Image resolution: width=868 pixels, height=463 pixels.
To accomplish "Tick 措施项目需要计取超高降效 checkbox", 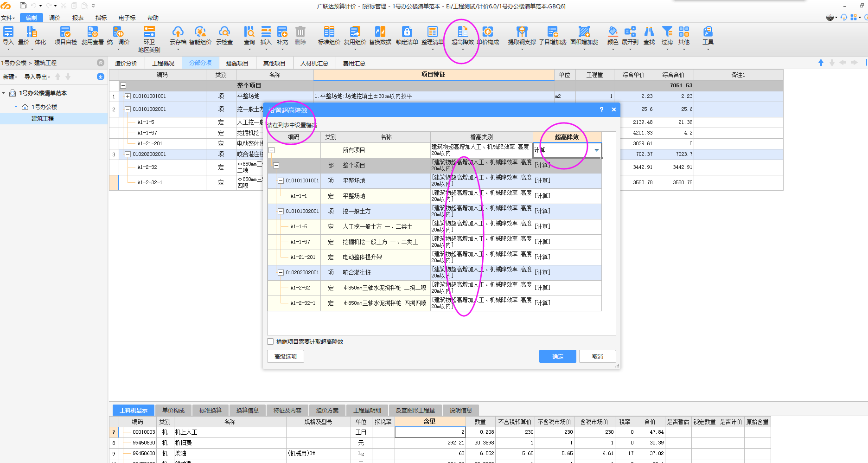I will click(x=270, y=341).
